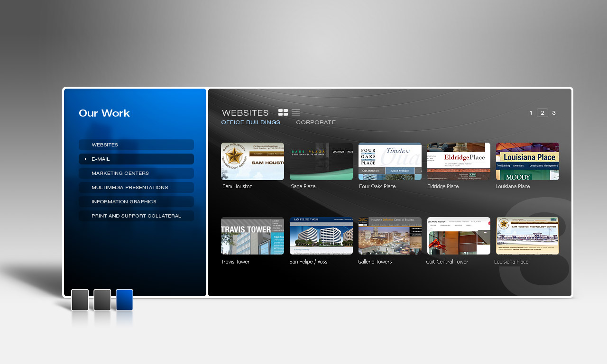Open the Websites menu item
The width and height of the screenshot is (607, 364).
click(137, 145)
